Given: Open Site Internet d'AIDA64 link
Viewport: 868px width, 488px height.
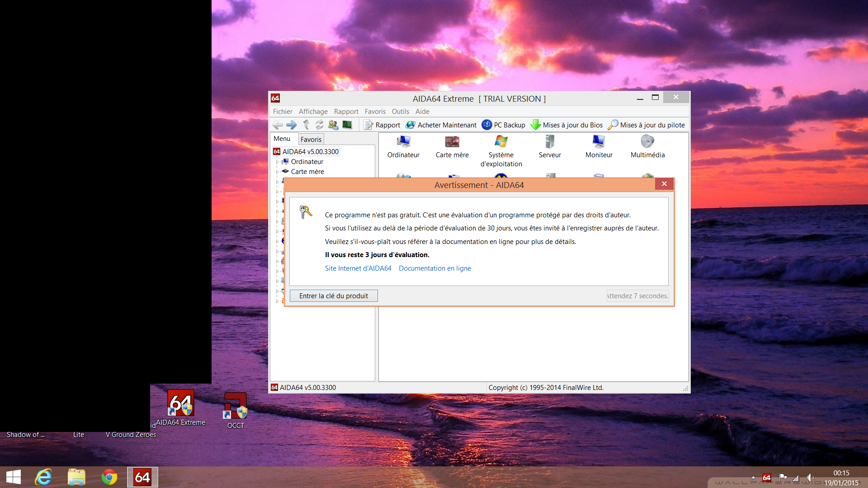Looking at the screenshot, I should 358,268.
